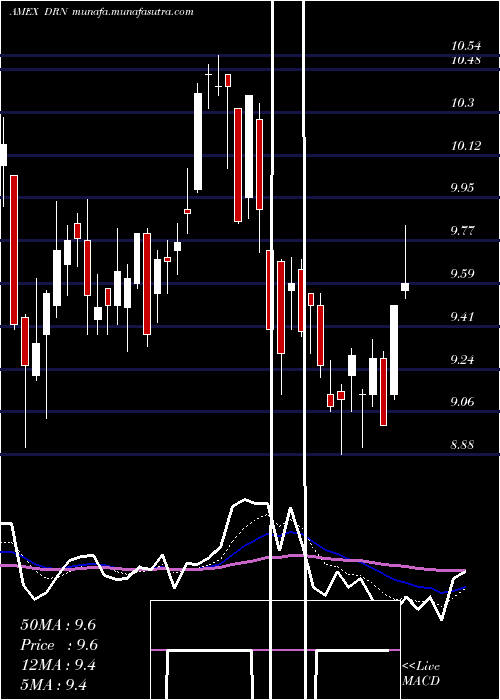The width and height of the screenshot is (500, 700).
Task: Click the last white candlestick near 9.59
Action: (405, 287)
